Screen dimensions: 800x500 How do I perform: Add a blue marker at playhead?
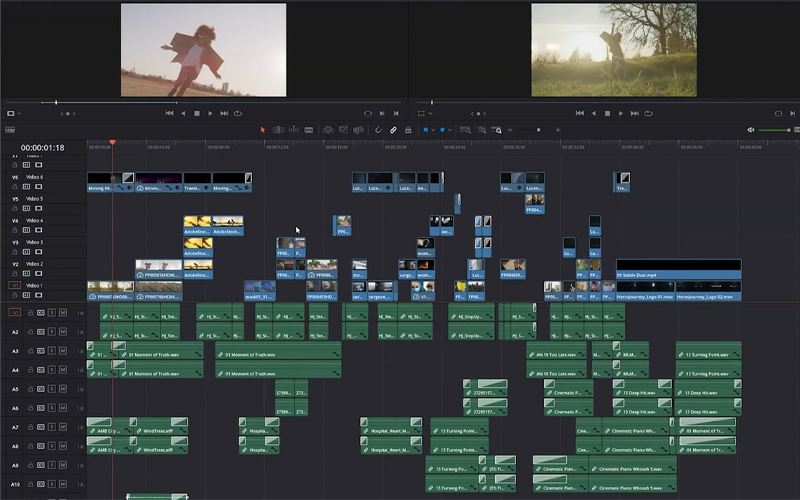click(x=442, y=130)
